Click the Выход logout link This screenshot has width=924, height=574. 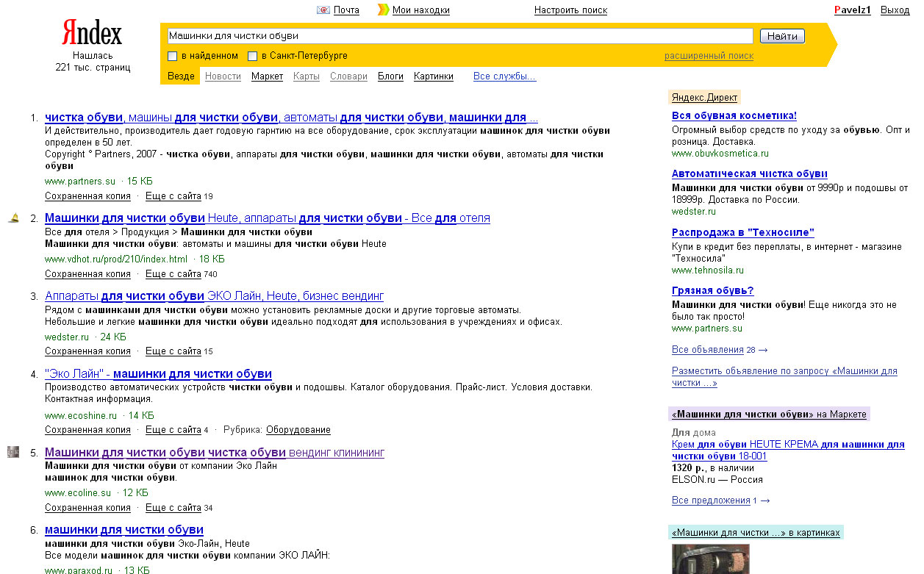click(895, 10)
